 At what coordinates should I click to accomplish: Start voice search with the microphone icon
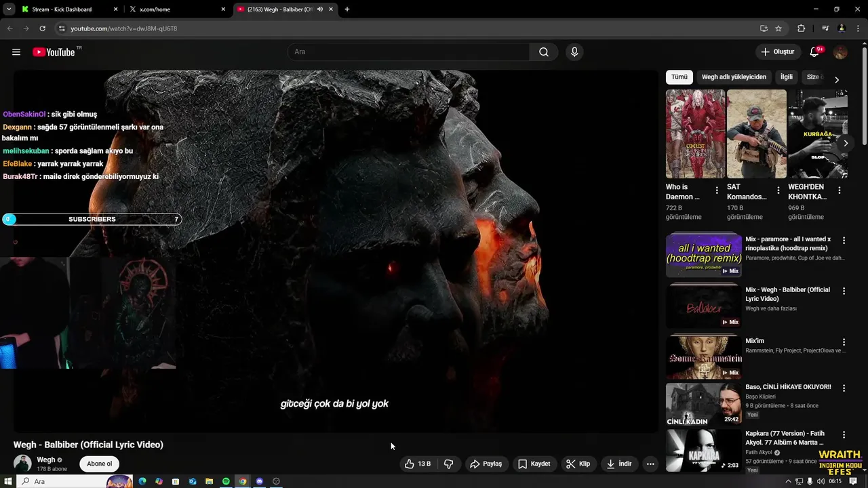(x=574, y=52)
